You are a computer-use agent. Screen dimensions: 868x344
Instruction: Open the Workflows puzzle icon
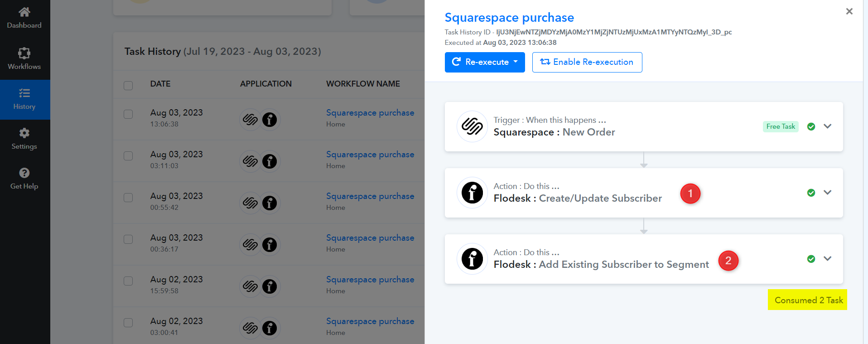(x=24, y=53)
